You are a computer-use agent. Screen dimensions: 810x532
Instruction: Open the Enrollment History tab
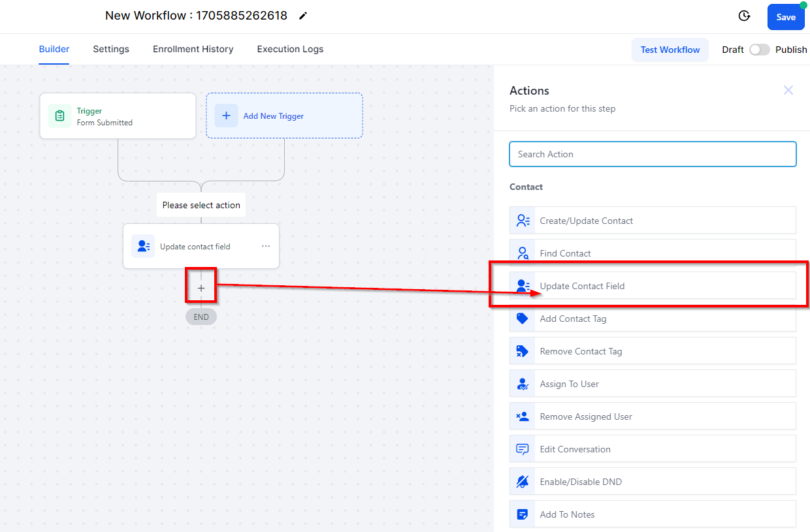click(193, 49)
